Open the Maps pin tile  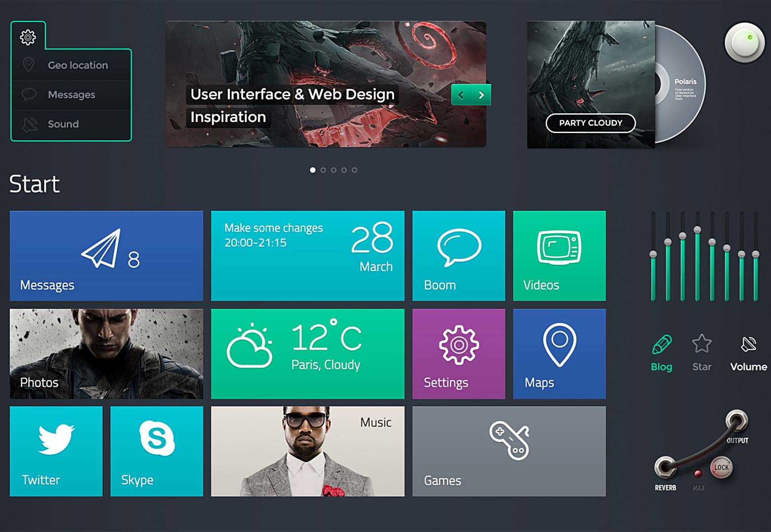pyautogui.click(x=559, y=354)
